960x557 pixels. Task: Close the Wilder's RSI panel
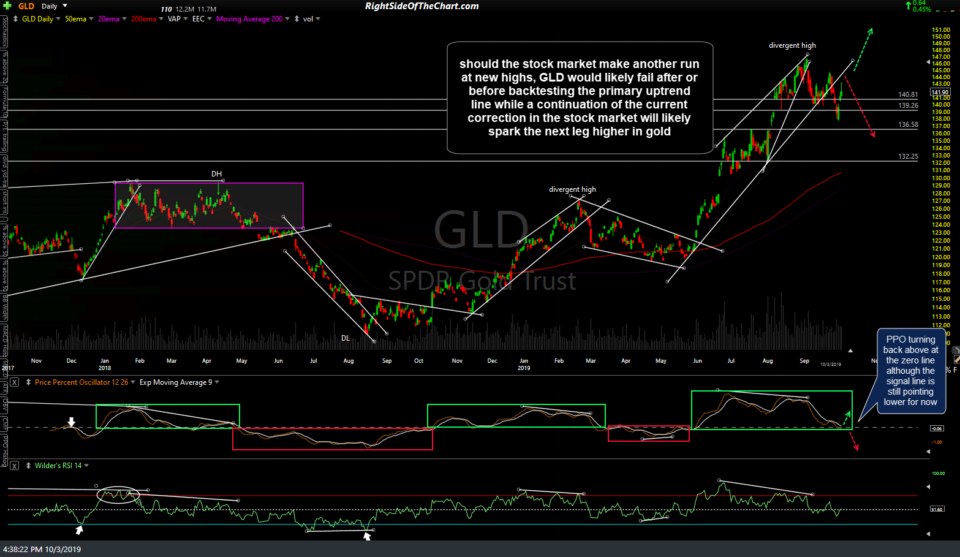pyautogui.click(x=14, y=466)
